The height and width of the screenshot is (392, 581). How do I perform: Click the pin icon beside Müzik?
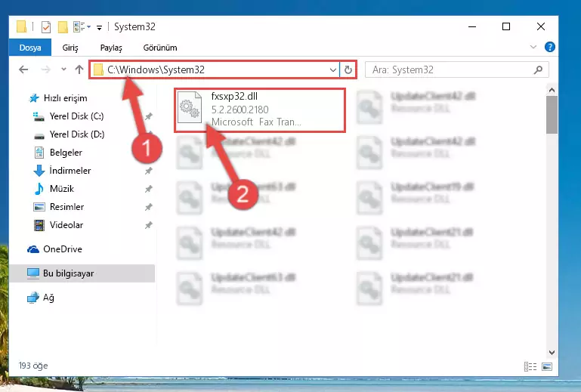(149, 189)
